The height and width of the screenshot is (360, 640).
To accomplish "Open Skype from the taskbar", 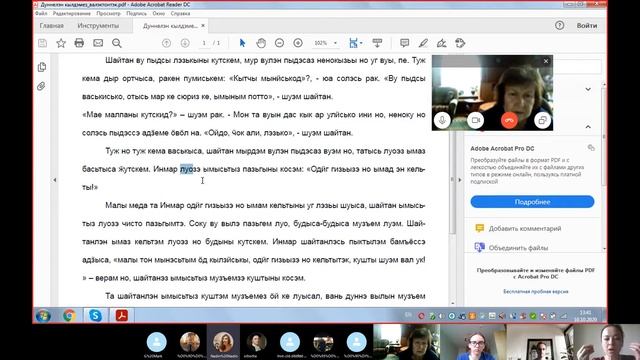I will click(96, 316).
